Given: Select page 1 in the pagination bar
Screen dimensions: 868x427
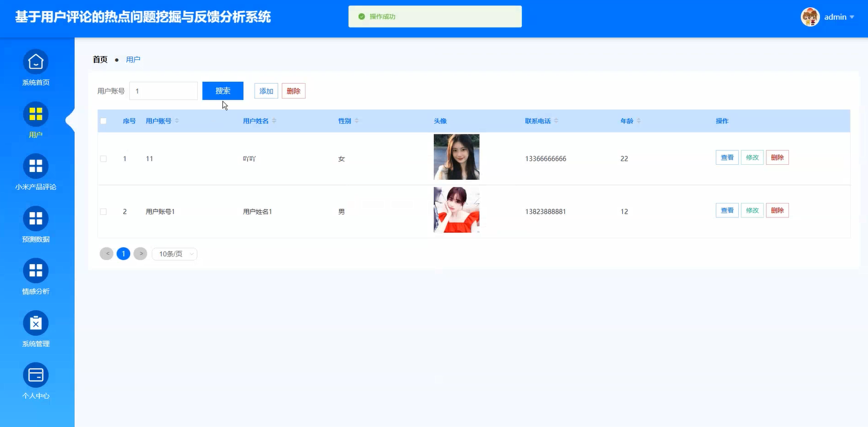Looking at the screenshot, I should tap(123, 253).
